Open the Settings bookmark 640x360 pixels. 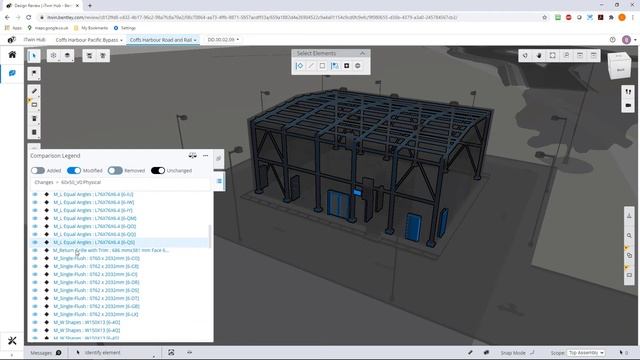coord(124,28)
